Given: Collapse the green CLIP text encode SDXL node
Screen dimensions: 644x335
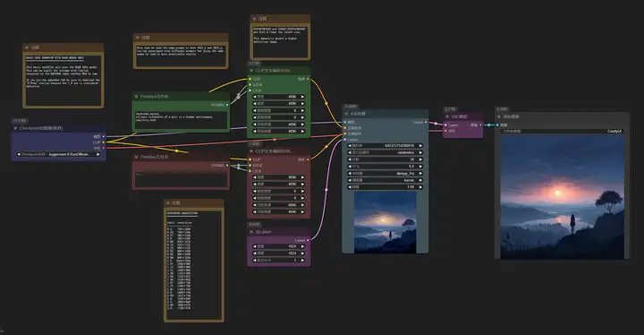Looking at the screenshot, I should [x=251, y=71].
